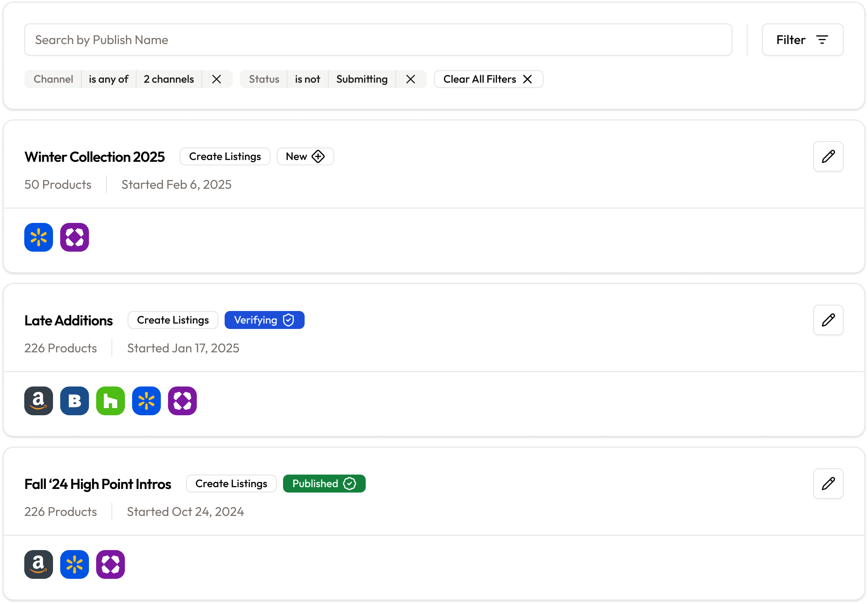Open the '2 channels' value selector
Image resolution: width=868 pixels, height=604 pixels.
[x=169, y=79]
